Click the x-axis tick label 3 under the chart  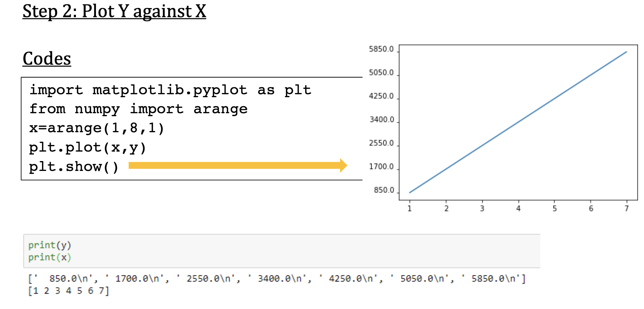[x=482, y=209]
